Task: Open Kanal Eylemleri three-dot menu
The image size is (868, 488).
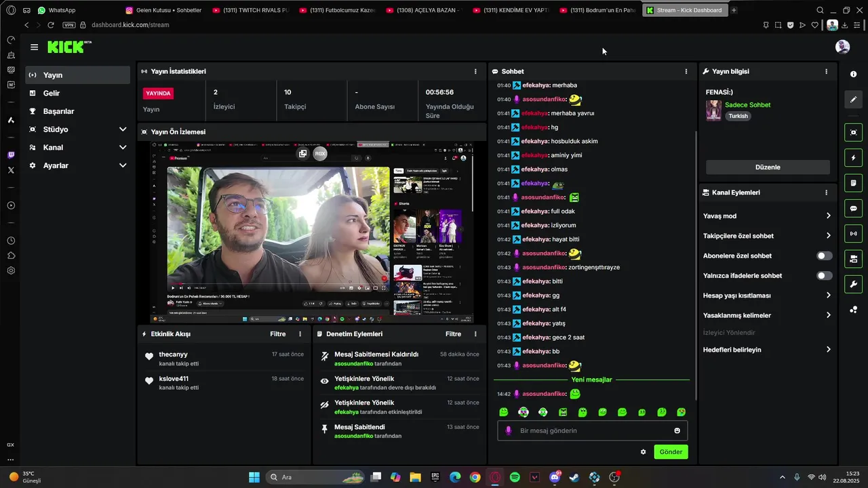Action: coord(826,192)
